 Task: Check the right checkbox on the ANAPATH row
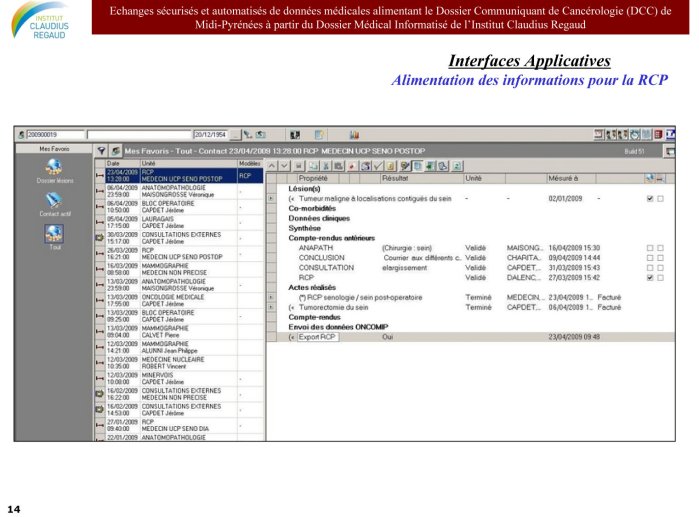[x=661, y=248]
